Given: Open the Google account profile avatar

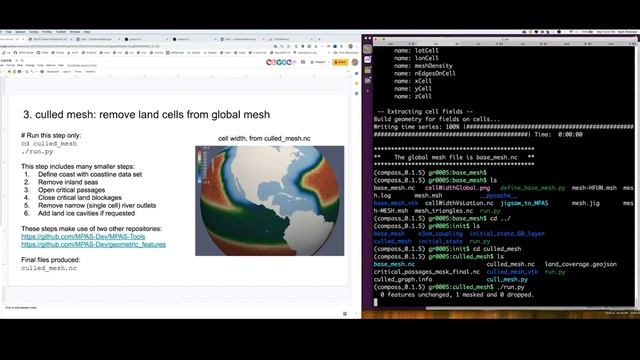Looking at the screenshot, I should pos(355,62).
